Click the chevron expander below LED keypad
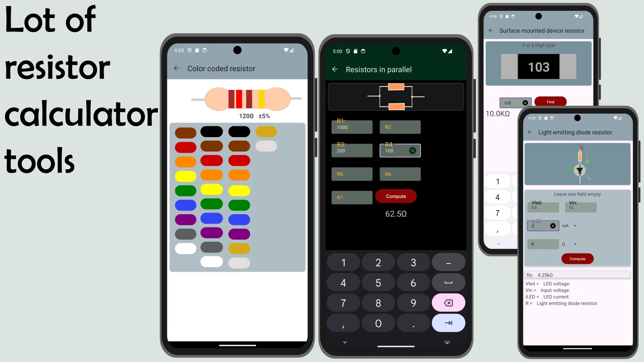644x362 pixels. (498, 243)
